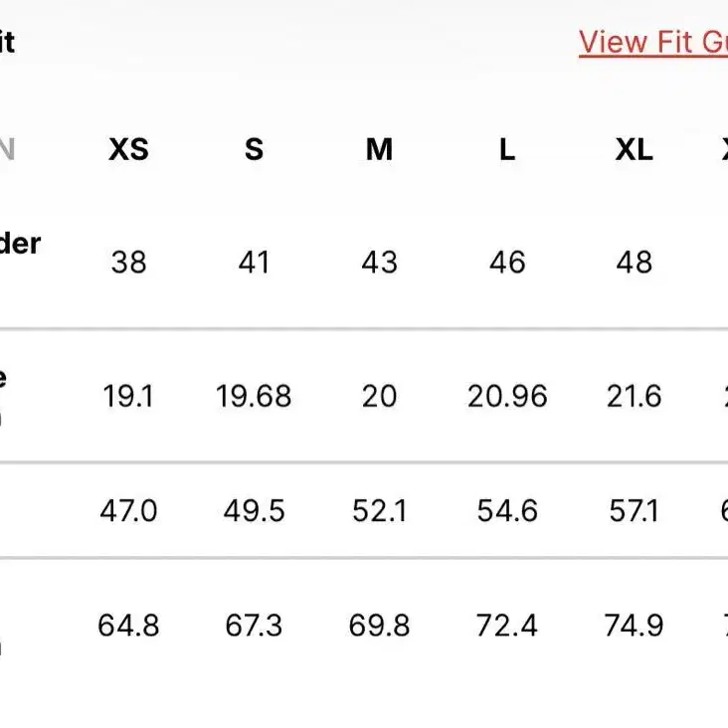Screen dimensions: 728x728
Task: Click the 72.4 measurement cell
Action: 507,626
